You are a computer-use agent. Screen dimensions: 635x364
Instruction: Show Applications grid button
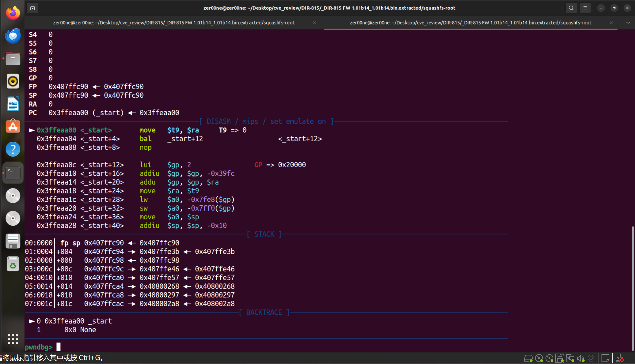[13, 339]
